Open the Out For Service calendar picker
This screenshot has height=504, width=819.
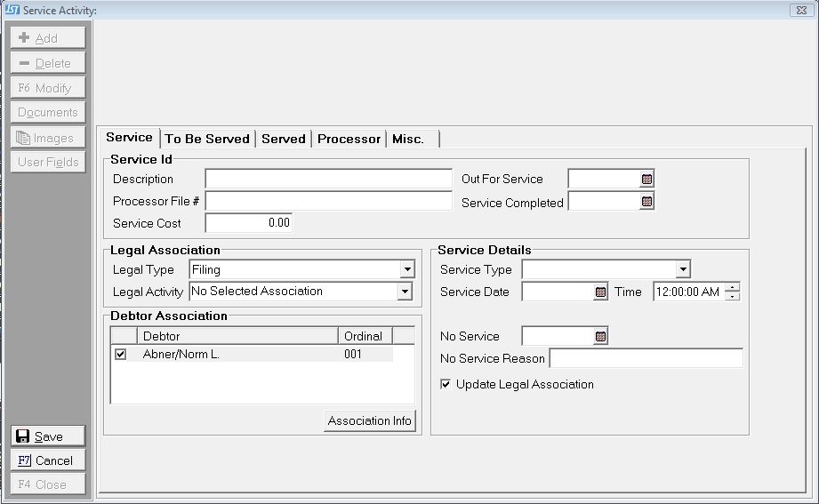coord(646,180)
